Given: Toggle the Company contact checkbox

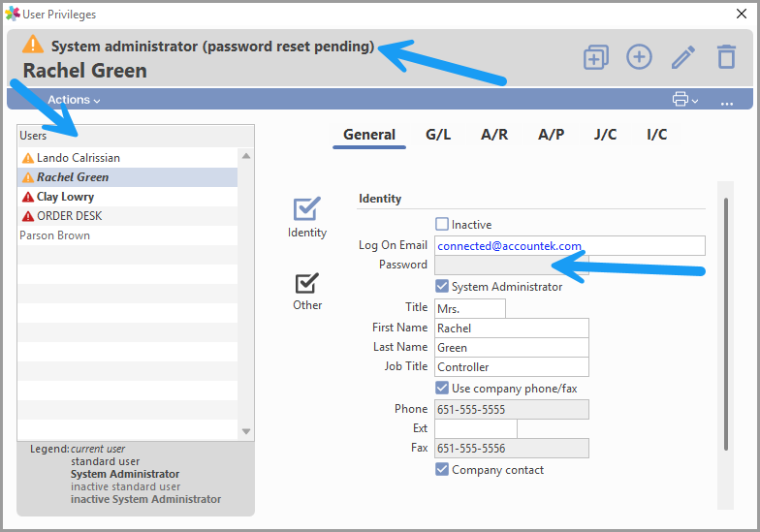Looking at the screenshot, I should point(442,469).
